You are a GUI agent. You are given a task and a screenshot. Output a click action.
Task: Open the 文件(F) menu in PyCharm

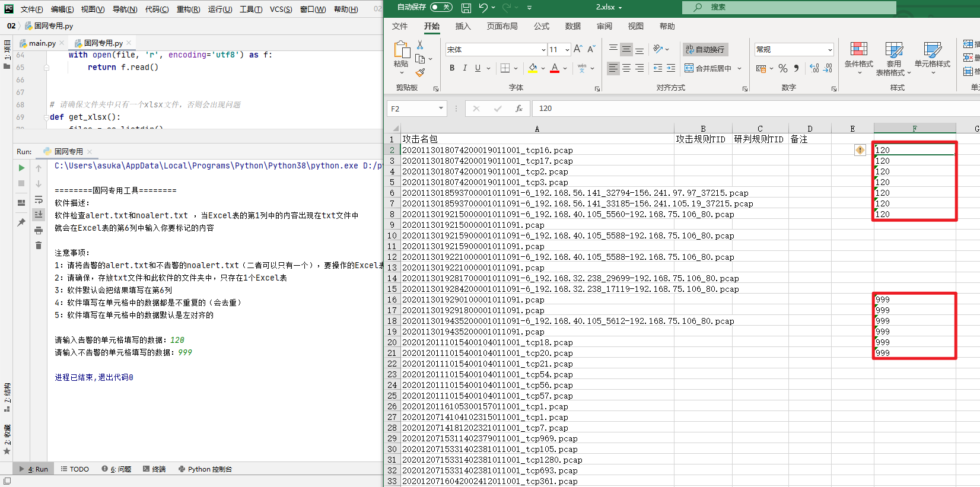click(32, 9)
